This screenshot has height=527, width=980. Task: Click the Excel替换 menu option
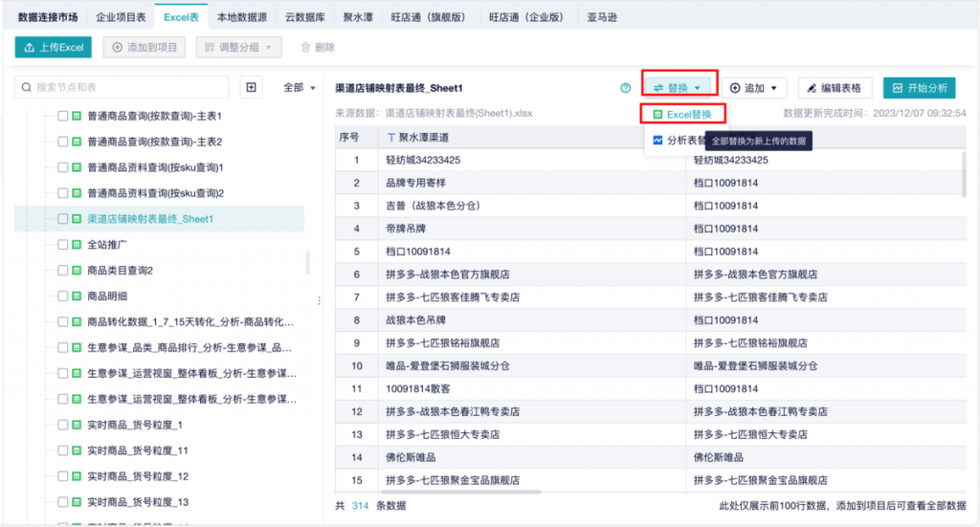pyautogui.click(x=683, y=114)
